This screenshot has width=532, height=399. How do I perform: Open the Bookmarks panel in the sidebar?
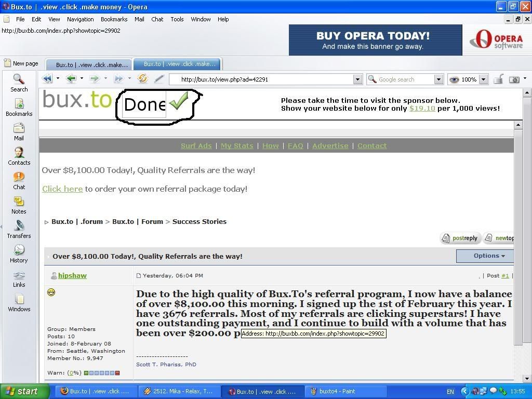point(19,108)
